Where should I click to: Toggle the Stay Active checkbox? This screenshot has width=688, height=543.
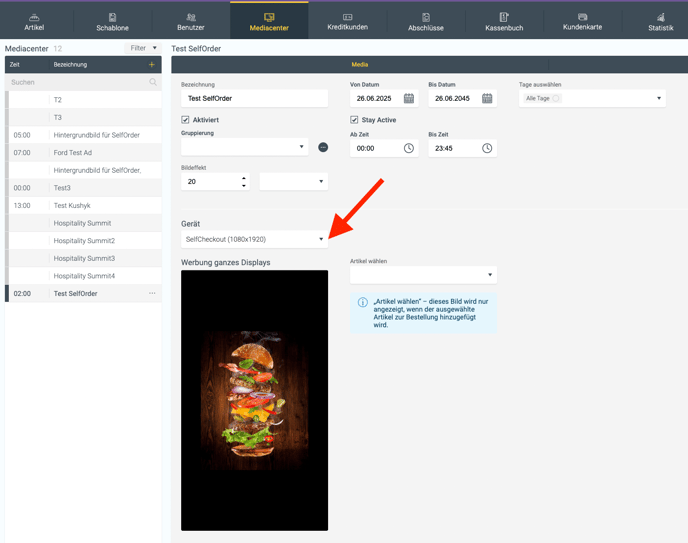point(354,120)
